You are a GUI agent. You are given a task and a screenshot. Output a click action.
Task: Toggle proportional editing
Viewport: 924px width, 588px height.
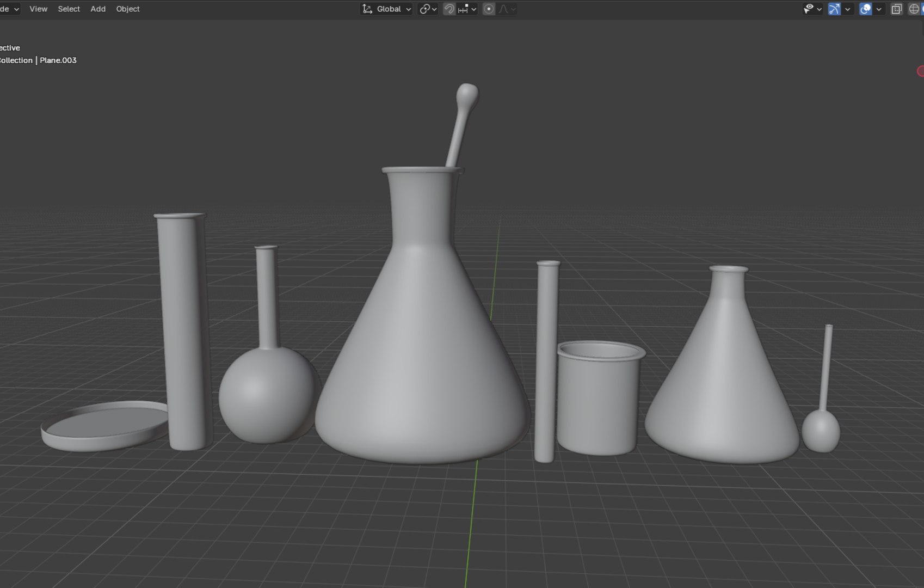coord(489,9)
